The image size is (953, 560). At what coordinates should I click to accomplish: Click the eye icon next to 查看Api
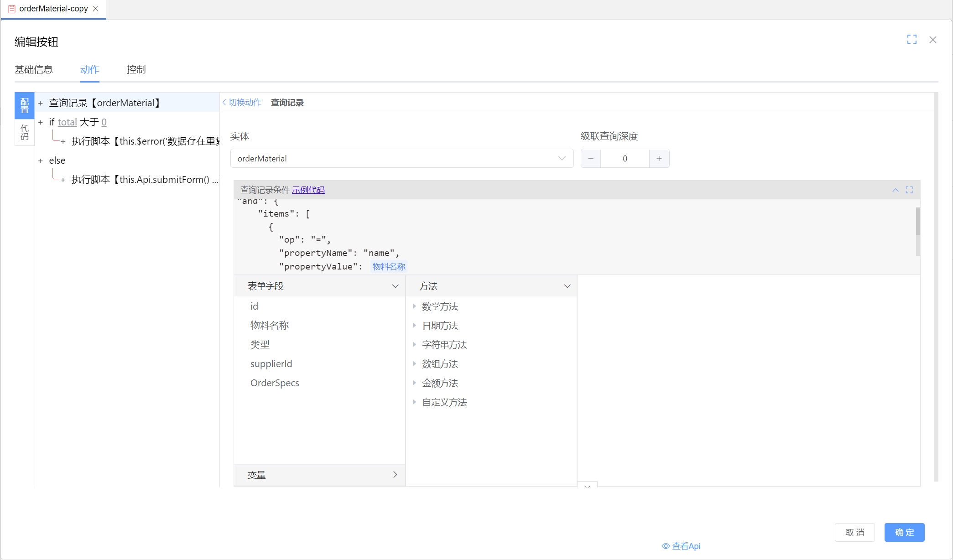(x=665, y=546)
